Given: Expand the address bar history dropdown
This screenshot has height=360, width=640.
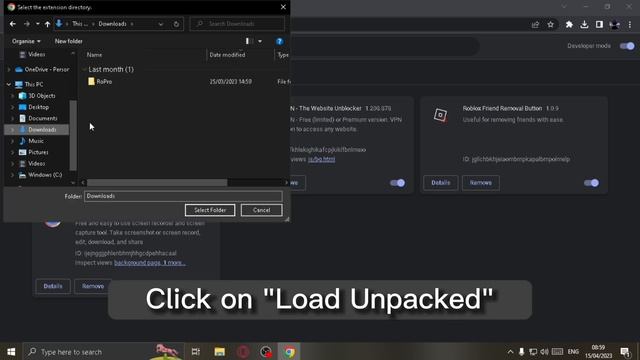Looking at the screenshot, I should 161,24.
